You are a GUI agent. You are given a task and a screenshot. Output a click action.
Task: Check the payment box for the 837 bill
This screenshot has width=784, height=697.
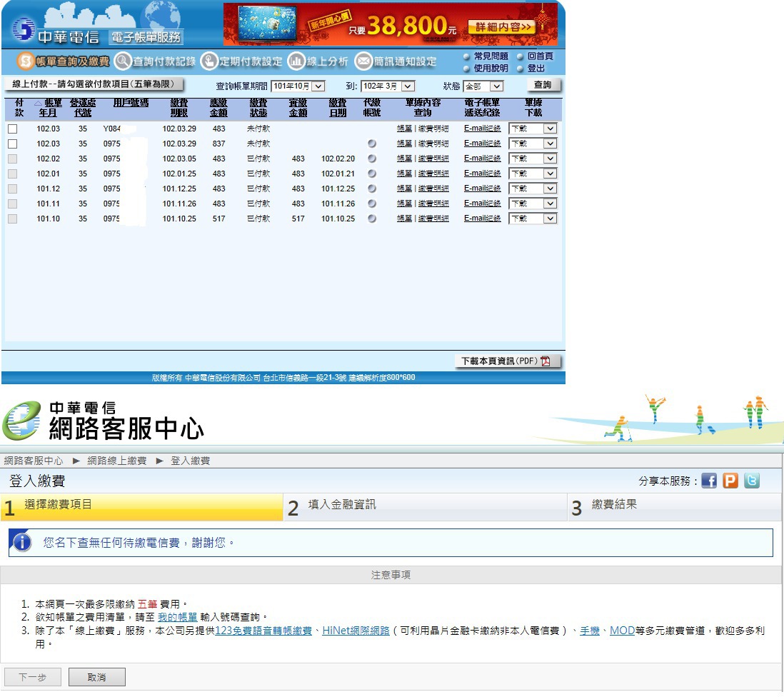coord(13,144)
